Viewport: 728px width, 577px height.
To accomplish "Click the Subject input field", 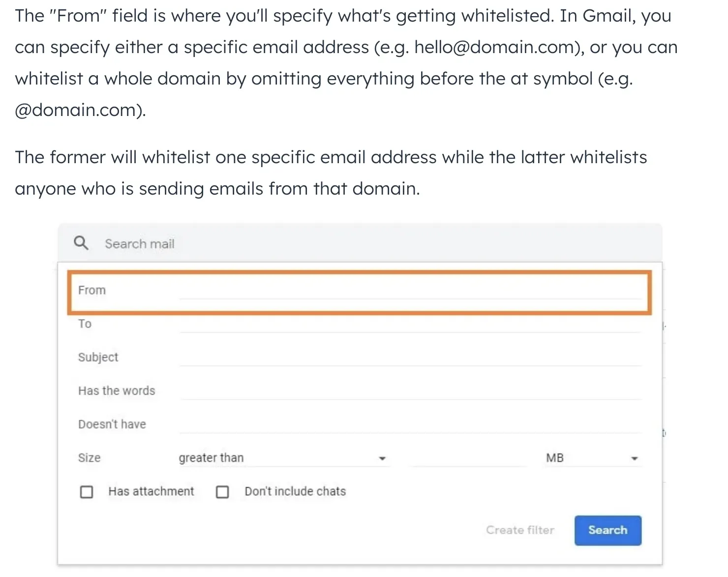I will 410,358.
